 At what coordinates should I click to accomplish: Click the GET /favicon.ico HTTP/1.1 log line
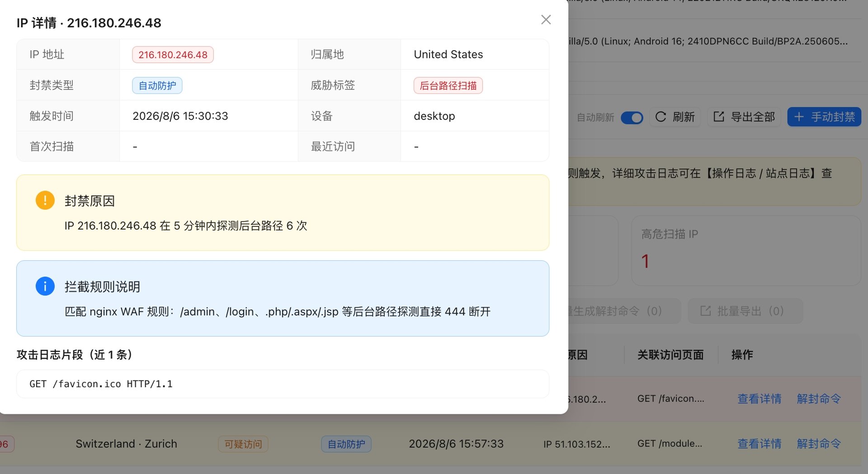(x=283, y=384)
